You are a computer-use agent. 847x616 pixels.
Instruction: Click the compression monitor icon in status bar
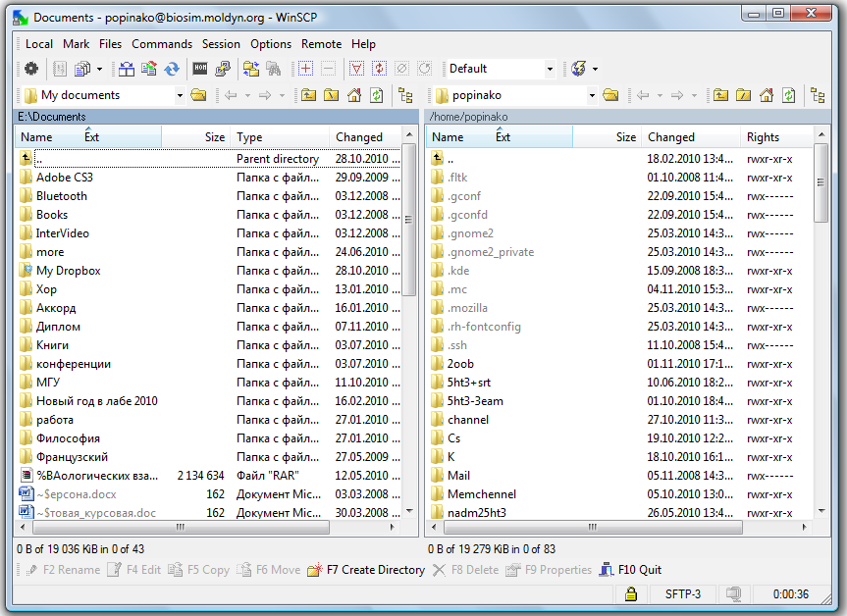point(733,594)
